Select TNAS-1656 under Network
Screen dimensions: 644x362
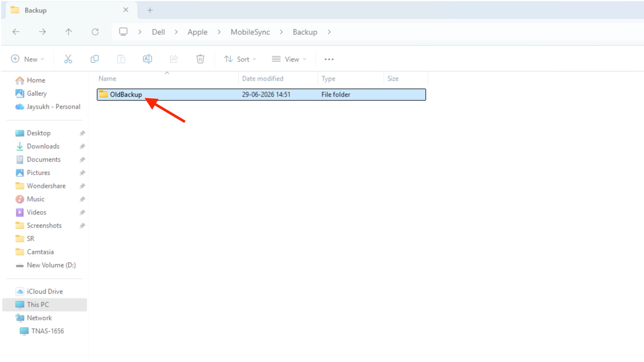tap(48, 331)
